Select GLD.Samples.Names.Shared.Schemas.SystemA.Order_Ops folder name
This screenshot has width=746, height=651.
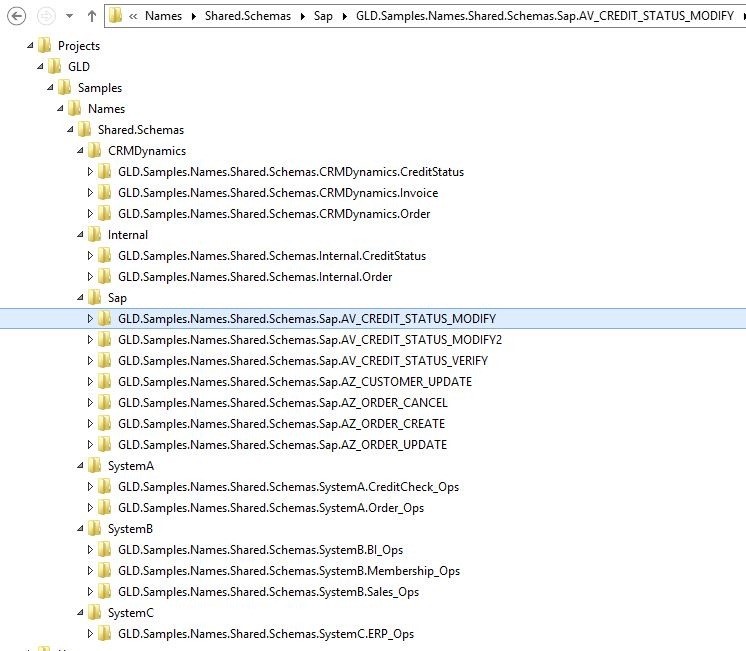[271, 508]
